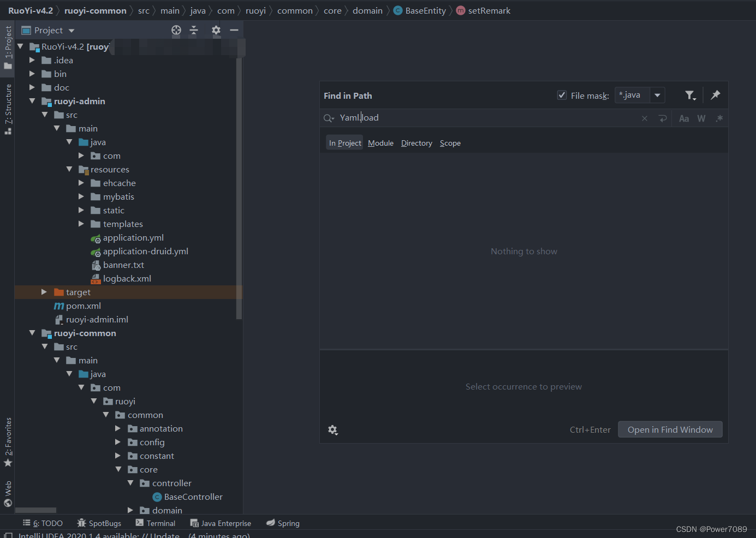Pin the Find in Path dialog
Viewport: 756px width, 538px height.
pos(716,95)
